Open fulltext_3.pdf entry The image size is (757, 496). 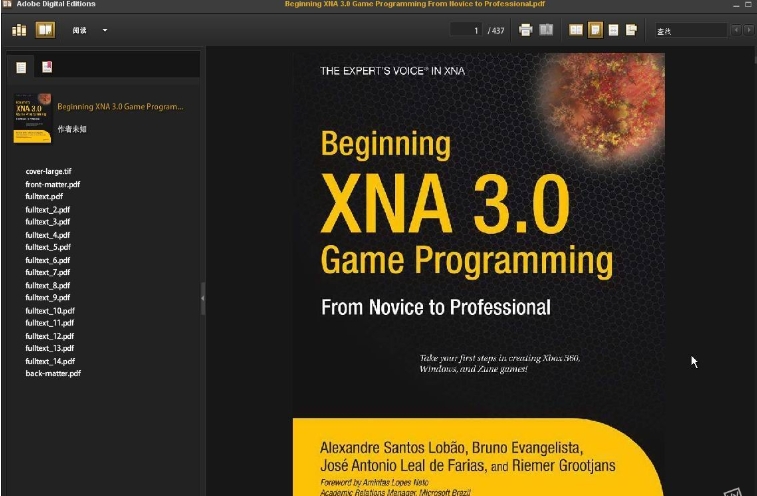[47, 222]
